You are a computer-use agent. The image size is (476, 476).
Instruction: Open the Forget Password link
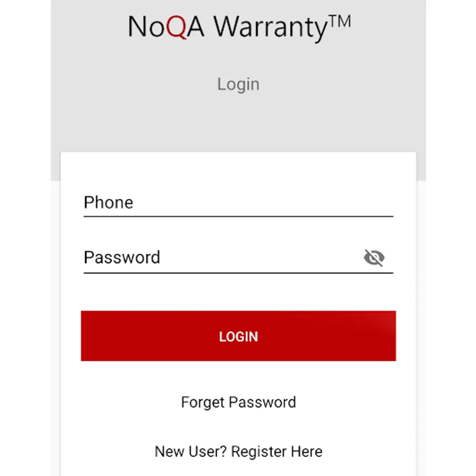[x=239, y=402]
